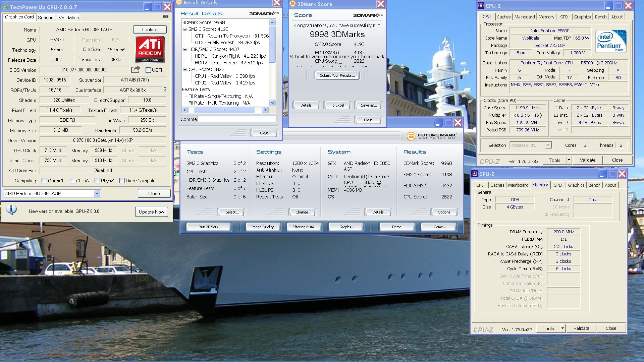
Task: Click the Bus Interface question mark icon
Action: coord(165,90)
